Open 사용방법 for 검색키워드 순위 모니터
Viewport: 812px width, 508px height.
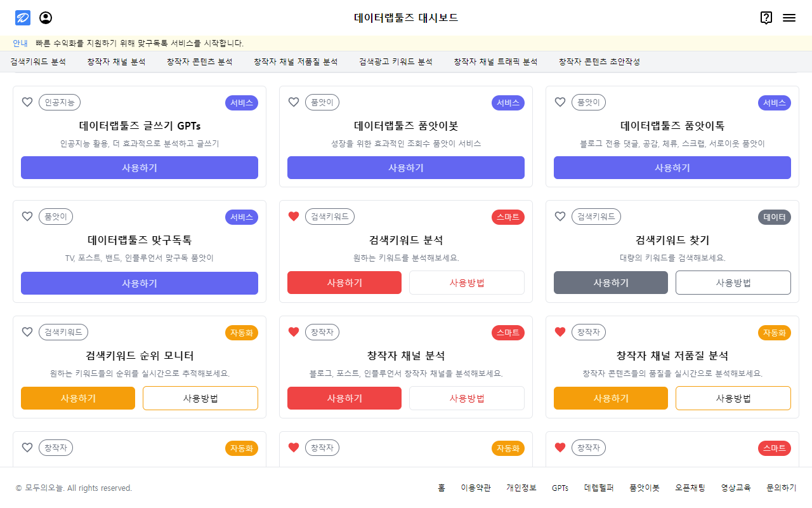200,398
